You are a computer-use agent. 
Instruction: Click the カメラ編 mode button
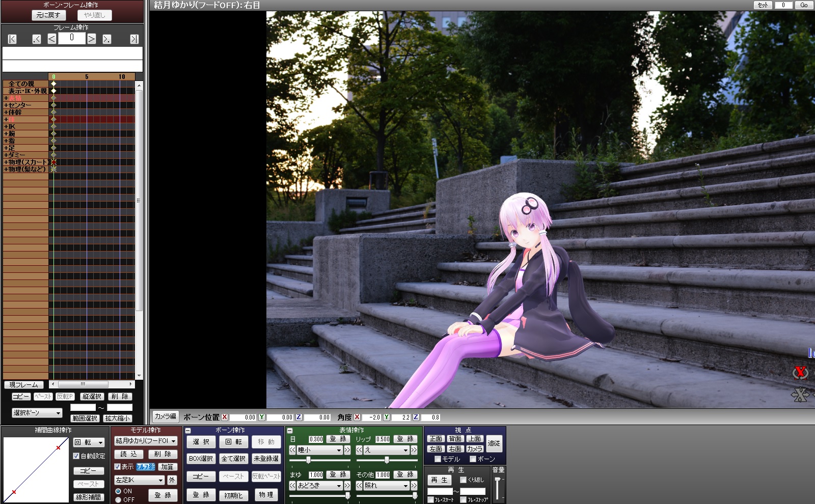(165, 416)
